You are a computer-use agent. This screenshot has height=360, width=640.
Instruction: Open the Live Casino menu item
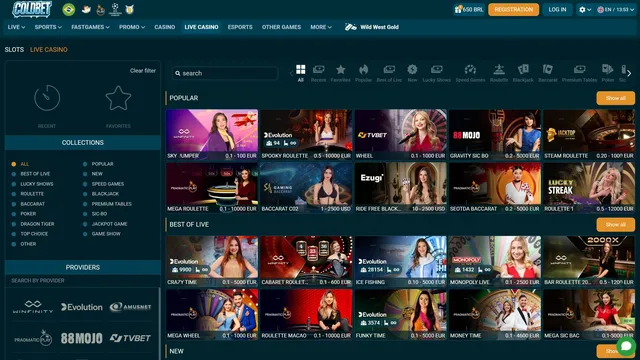(x=201, y=27)
